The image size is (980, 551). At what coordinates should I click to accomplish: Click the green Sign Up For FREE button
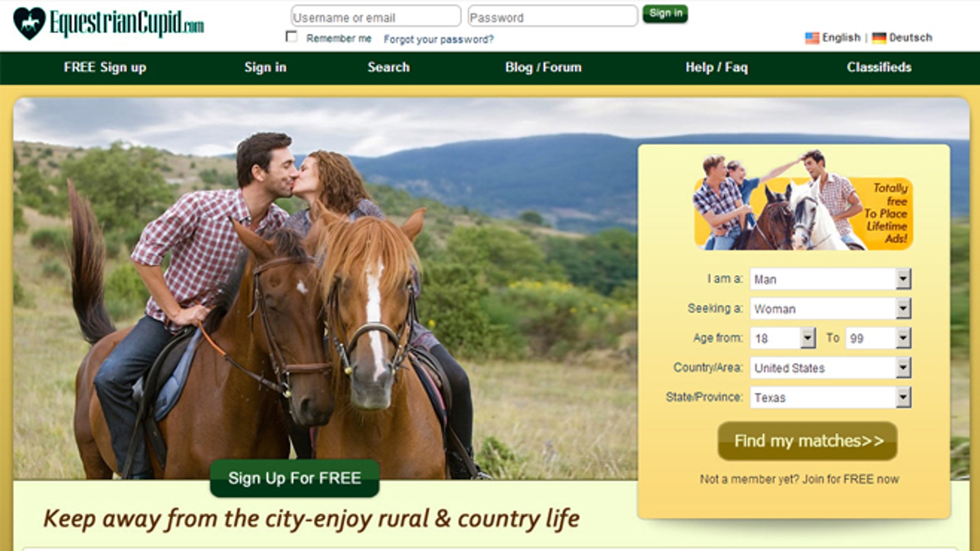click(x=295, y=478)
